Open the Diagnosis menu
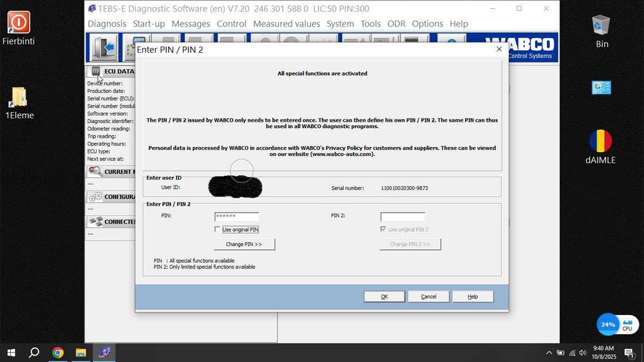The width and height of the screenshot is (644, 362). click(107, 24)
